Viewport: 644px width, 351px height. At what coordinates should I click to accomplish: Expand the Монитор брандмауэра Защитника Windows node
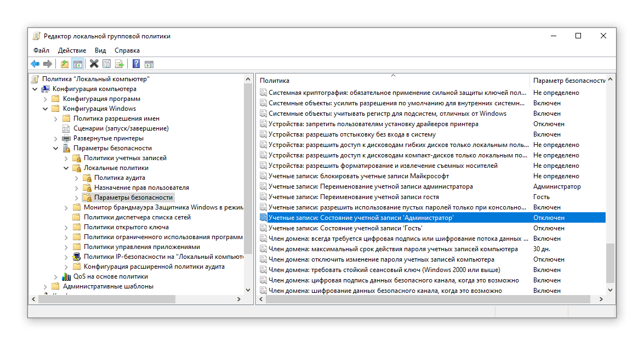[66, 207]
